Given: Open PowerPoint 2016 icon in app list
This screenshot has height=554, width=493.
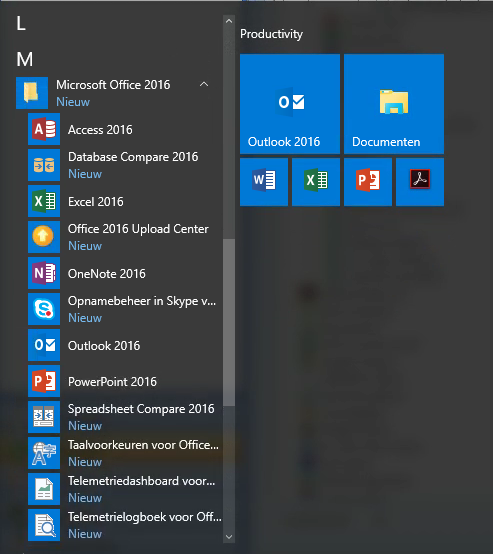Looking at the screenshot, I should pos(44,381).
